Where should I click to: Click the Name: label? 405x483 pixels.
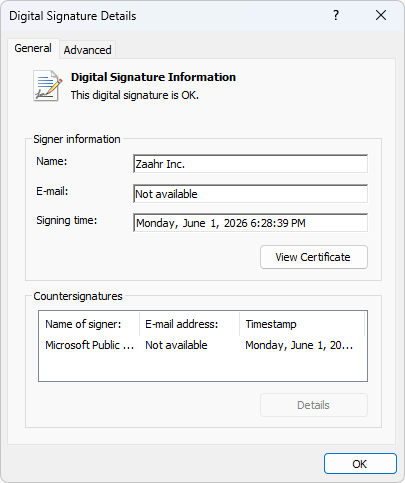coord(52,161)
